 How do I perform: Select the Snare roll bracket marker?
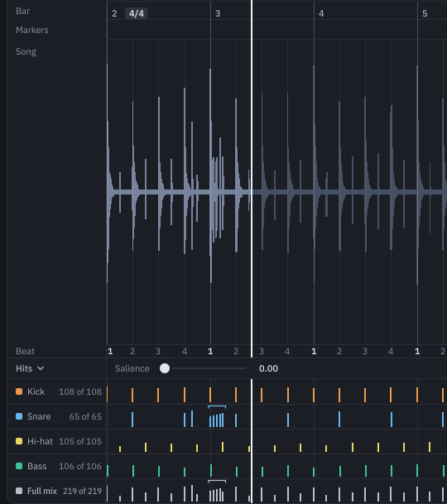point(217,407)
